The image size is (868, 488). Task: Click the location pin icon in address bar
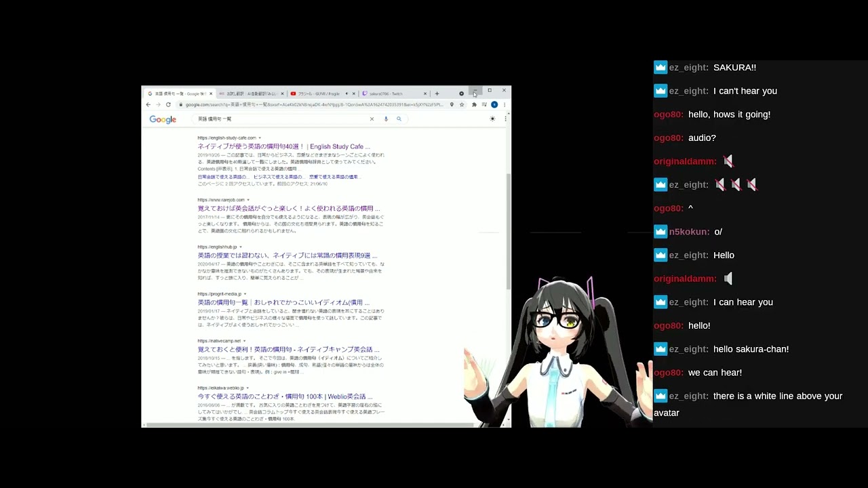452,104
